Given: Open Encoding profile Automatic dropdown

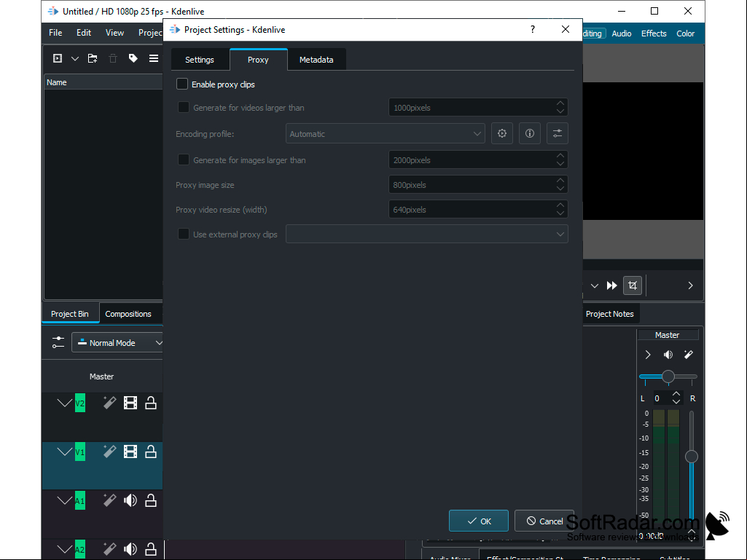Looking at the screenshot, I should (x=386, y=134).
